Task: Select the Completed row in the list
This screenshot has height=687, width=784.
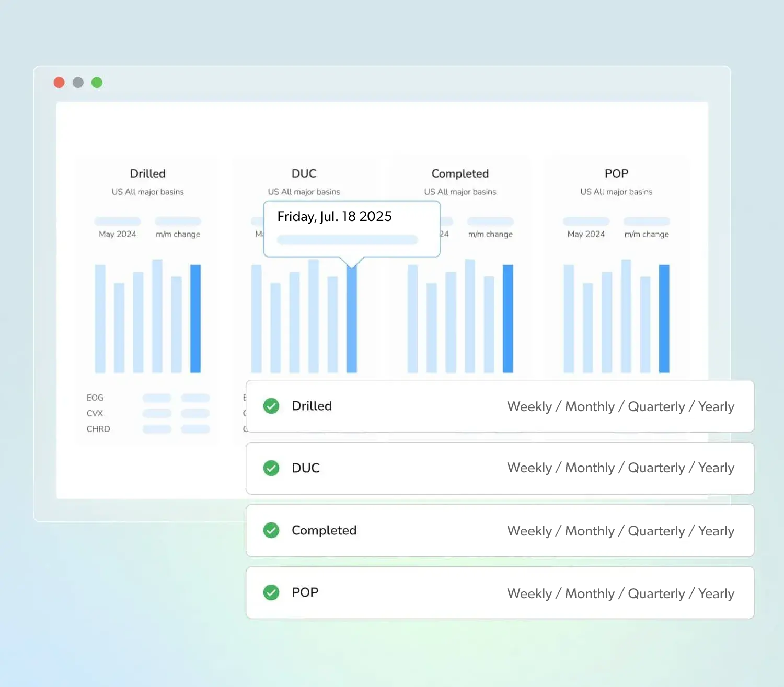Action: tap(500, 530)
